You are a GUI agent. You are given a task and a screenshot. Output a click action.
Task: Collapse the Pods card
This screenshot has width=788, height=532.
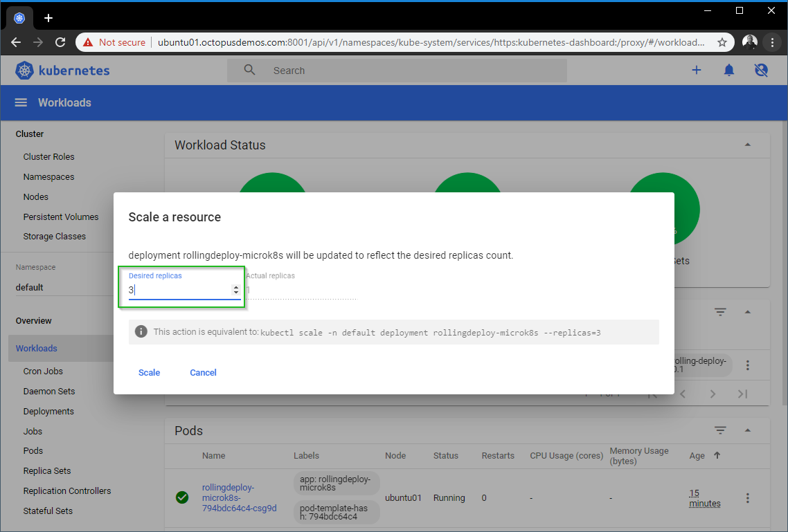(x=748, y=430)
